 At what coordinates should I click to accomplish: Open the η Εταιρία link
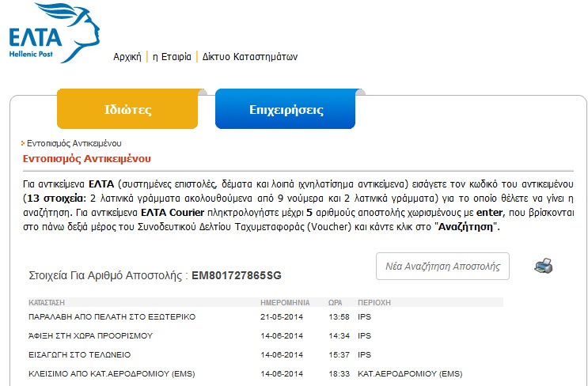[x=172, y=57]
